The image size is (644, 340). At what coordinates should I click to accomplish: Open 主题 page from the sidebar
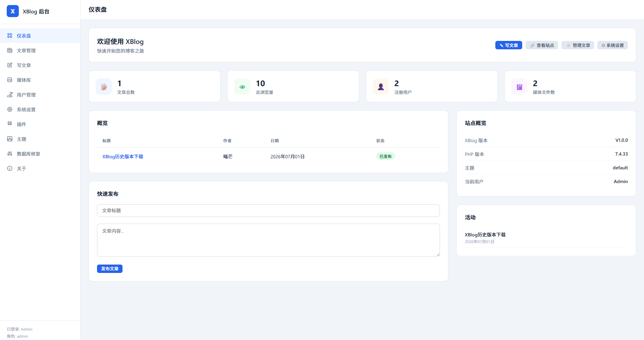pyautogui.click(x=40, y=139)
